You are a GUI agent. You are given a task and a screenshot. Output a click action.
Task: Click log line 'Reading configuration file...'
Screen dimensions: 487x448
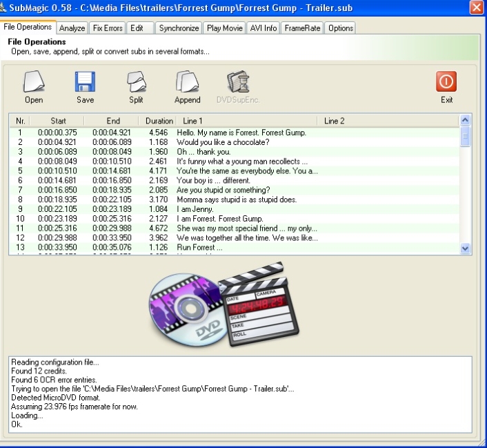55,362
